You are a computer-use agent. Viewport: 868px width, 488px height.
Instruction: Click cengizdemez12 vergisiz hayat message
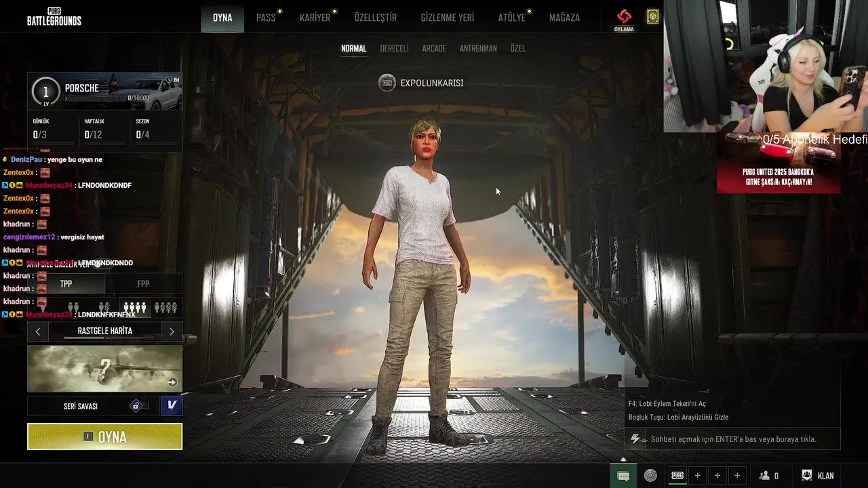(54, 237)
